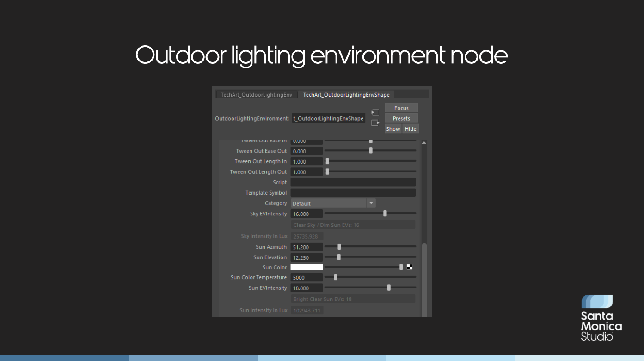Click the Sun Azimuth value field
Screen dimensions: 644x361
pos(307,247)
